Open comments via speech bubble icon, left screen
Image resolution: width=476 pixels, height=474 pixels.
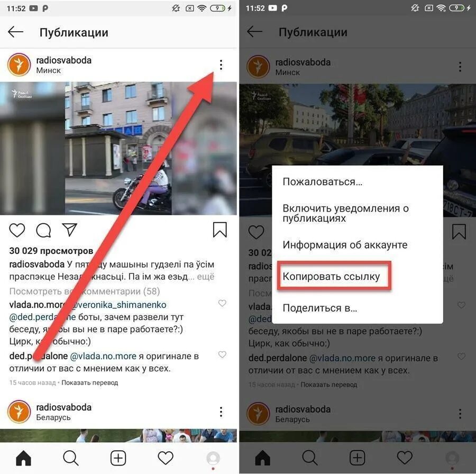pyautogui.click(x=43, y=230)
